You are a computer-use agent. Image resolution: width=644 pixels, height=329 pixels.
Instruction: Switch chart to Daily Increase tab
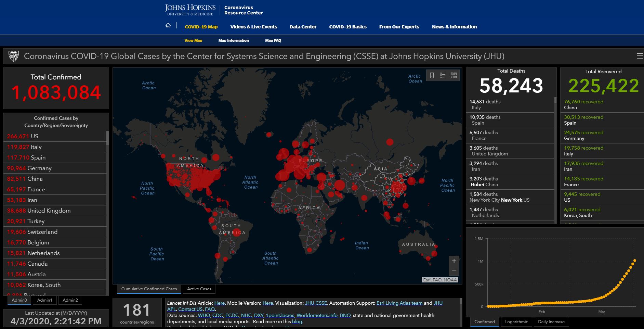(x=551, y=322)
